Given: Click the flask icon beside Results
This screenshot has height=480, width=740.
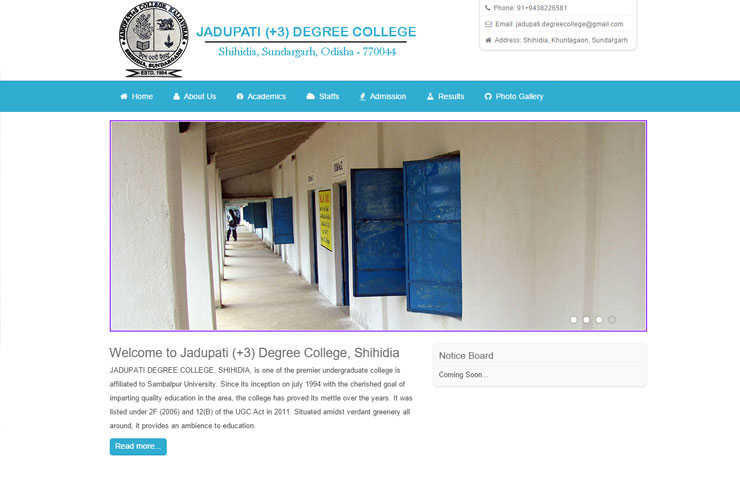Looking at the screenshot, I should click(430, 96).
